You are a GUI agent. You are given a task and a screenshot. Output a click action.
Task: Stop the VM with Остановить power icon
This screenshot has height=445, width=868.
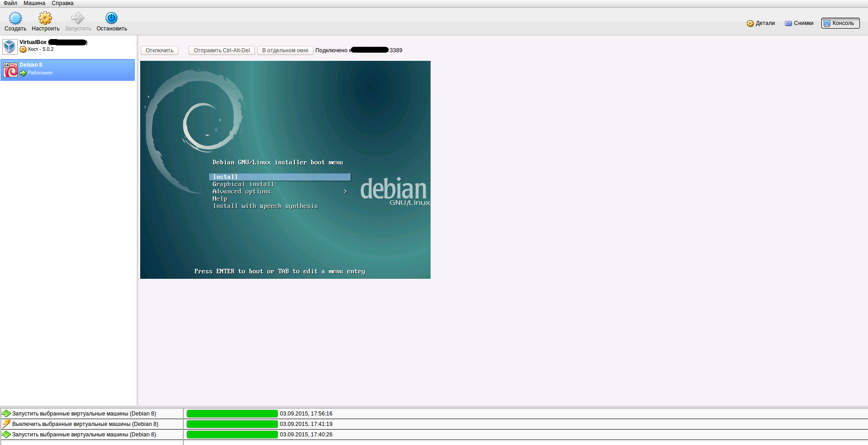(112, 18)
